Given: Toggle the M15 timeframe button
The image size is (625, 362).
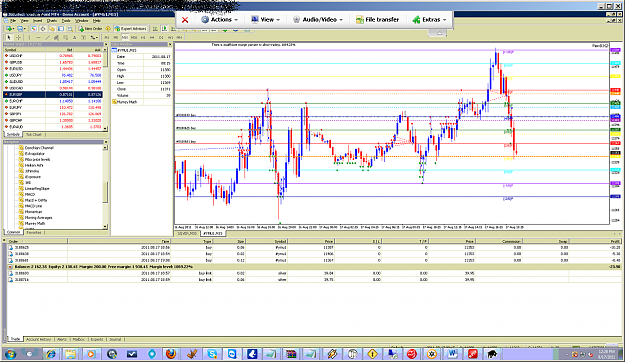Looking at the screenshot, I should 125,37.
